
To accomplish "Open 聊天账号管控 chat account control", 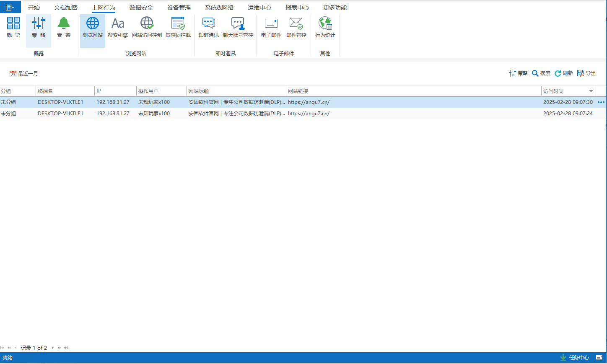I will pyautogui.click(x=238, y=27).
